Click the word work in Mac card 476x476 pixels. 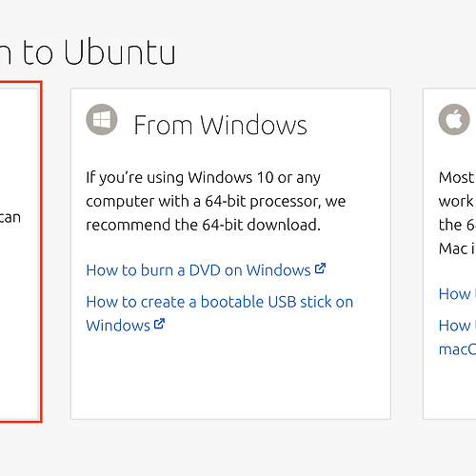pos(456,201)
